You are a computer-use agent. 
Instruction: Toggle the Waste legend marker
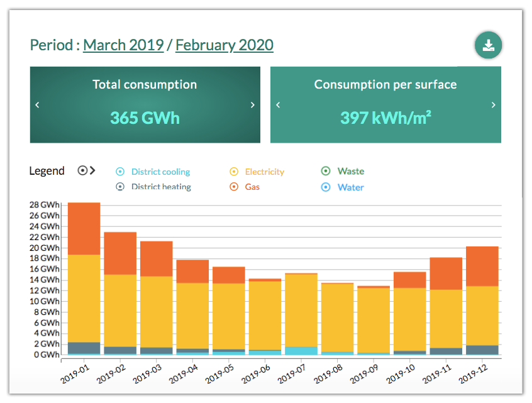pos(326,171)
